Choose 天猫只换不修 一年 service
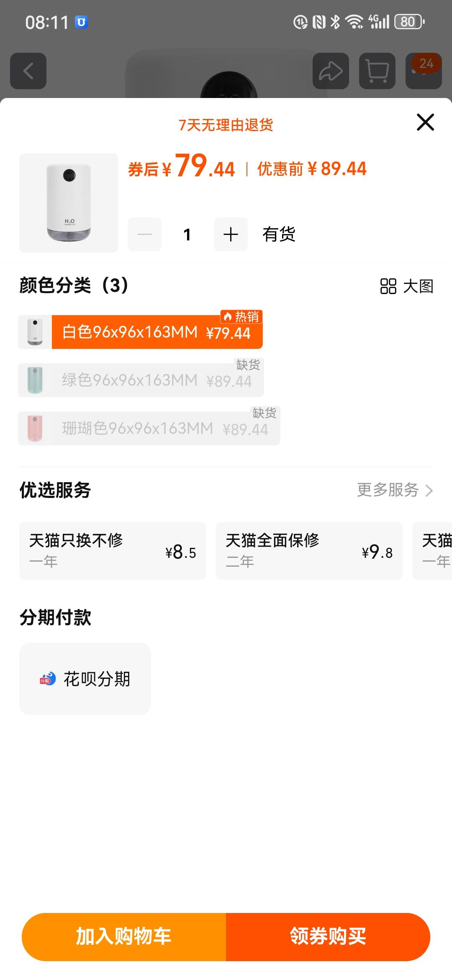Screen dimensions: 452x980 point(113,551)
